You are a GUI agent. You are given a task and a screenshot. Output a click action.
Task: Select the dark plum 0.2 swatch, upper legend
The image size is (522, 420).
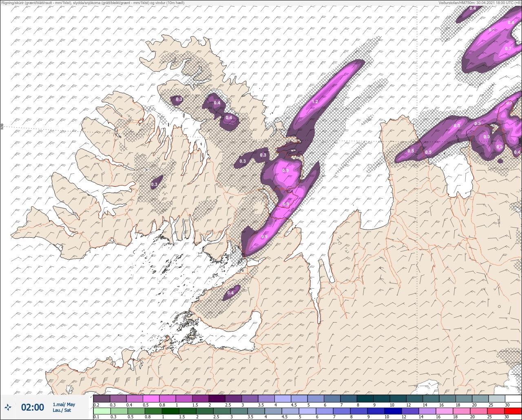coord(102,398)
